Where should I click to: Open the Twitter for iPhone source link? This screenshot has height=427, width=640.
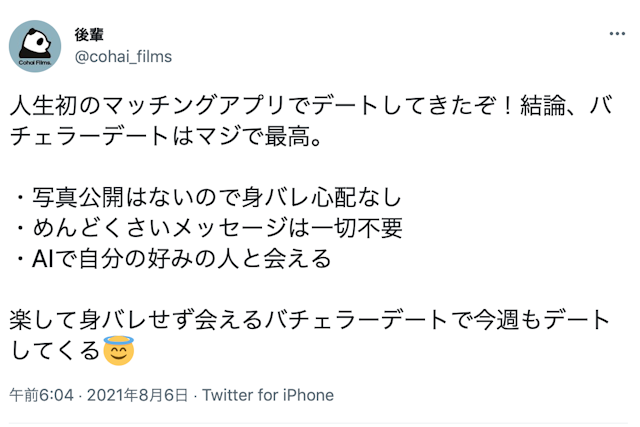268,395
